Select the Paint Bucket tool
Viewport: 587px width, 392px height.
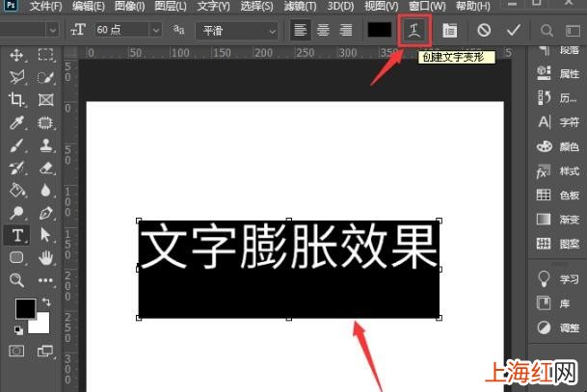pos(16,190)
